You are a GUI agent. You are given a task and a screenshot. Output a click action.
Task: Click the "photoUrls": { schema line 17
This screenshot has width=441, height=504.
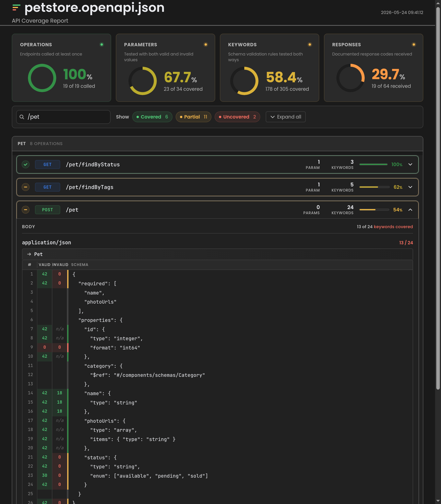(x=105, y=421)
